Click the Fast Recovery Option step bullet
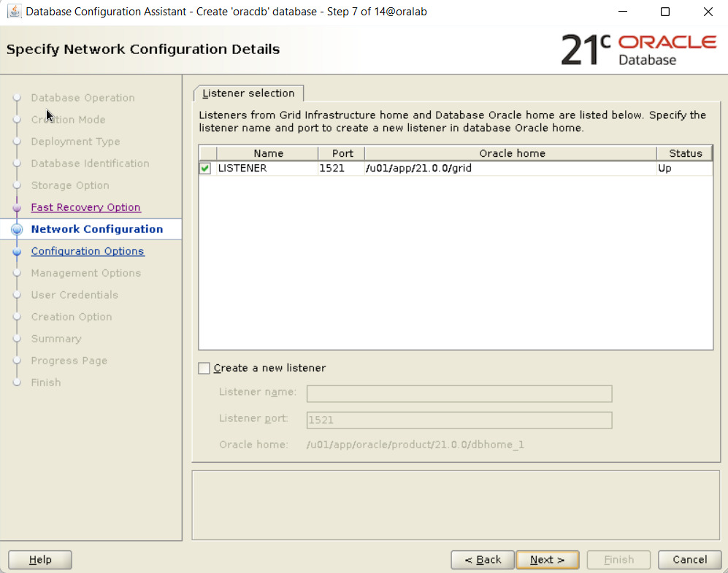The height and width of the screenshot is (573, 728). [18, 207]
